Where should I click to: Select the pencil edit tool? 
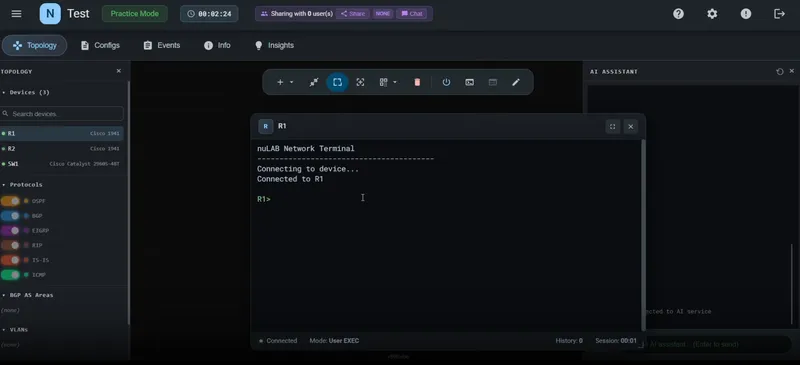[x=516, y=82]
